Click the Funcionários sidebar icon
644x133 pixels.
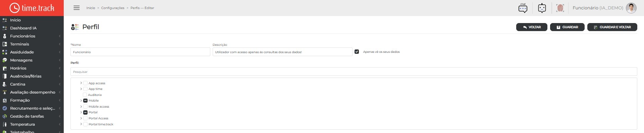[5, 36]
